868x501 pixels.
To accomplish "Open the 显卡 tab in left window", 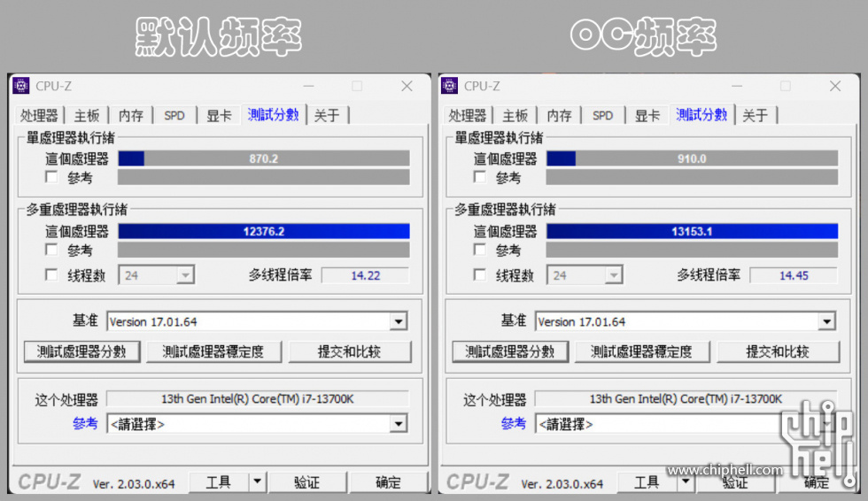I will pos(219,116).
